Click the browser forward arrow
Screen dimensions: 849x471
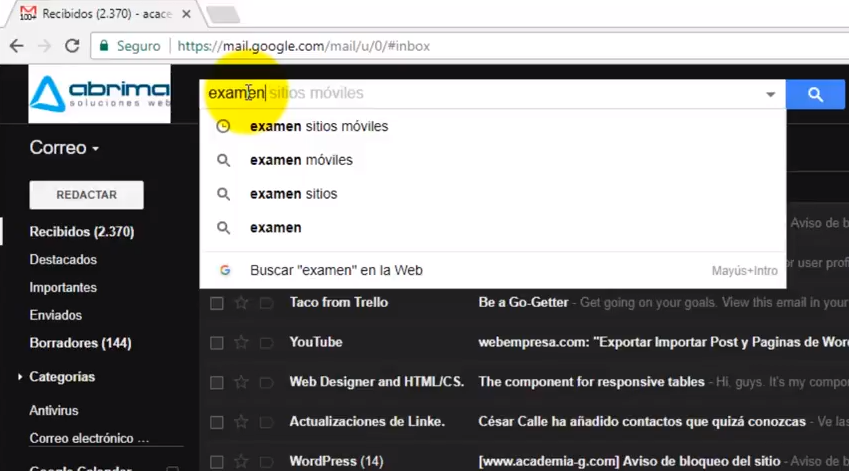coord(44,46)
